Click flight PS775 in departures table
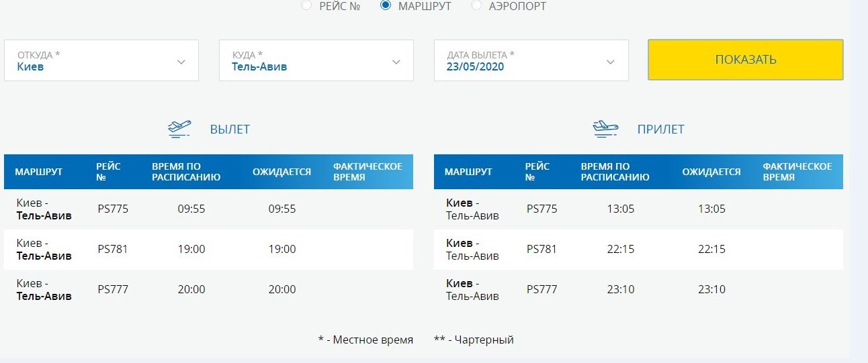 click(x=113, y=209)
